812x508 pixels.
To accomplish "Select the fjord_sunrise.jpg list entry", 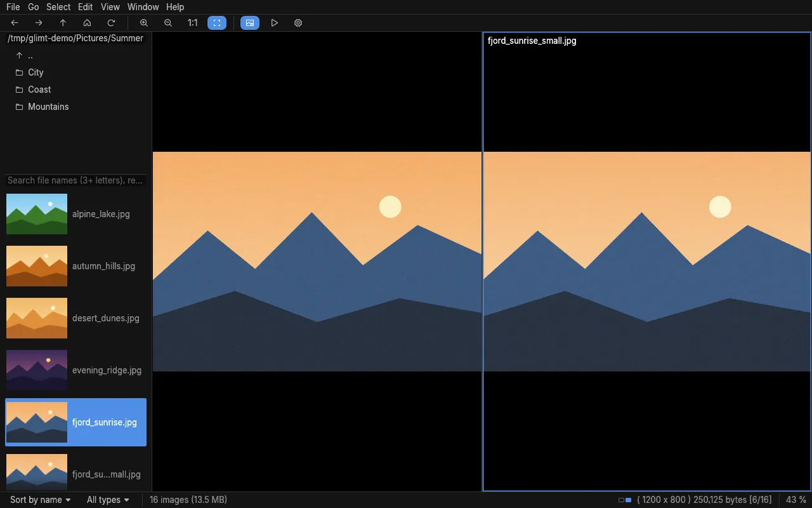I will tap(75, 422).
